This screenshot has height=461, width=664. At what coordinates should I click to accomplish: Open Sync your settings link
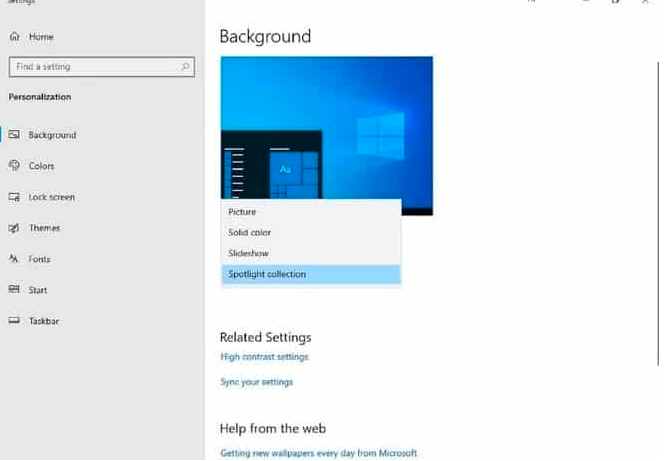click(256, 382)
